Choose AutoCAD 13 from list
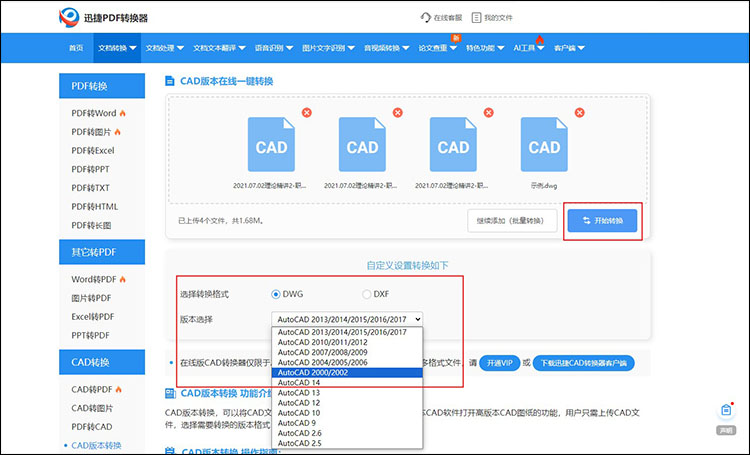 [x=347, y=392]
